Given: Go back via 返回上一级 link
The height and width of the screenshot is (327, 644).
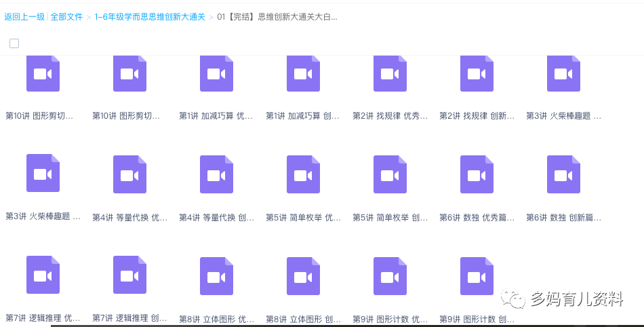Looking at the screenshot, I should (x=24, y=17).
